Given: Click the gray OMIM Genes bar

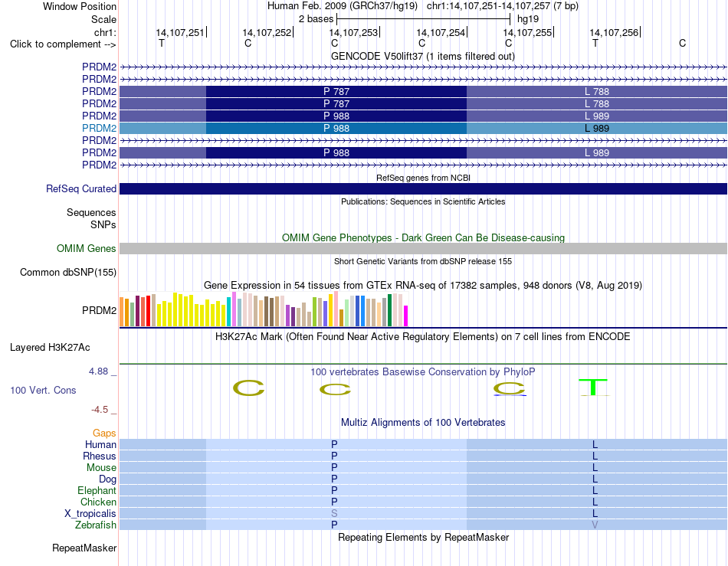Looking at the screenshot, I should (x=423, y=248).
